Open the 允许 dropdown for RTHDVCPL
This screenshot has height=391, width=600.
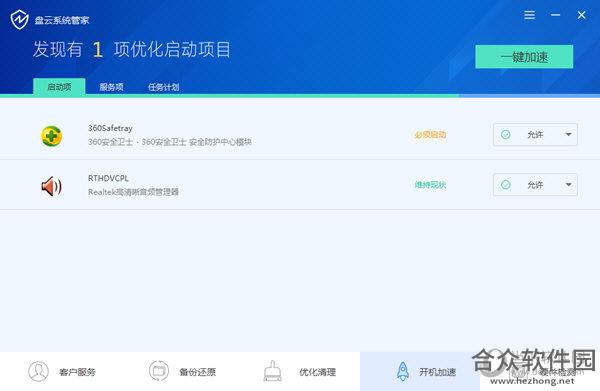point(535,185)
